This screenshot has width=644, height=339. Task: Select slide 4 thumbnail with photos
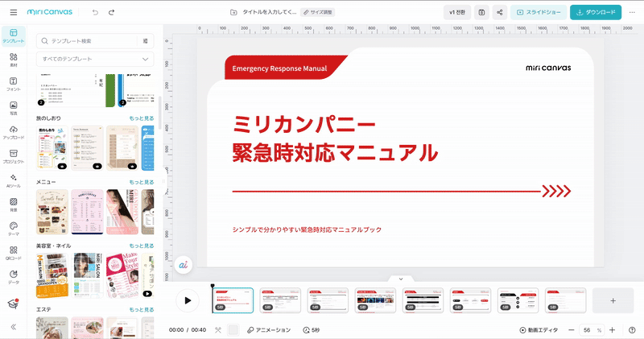tap(375, 300)
